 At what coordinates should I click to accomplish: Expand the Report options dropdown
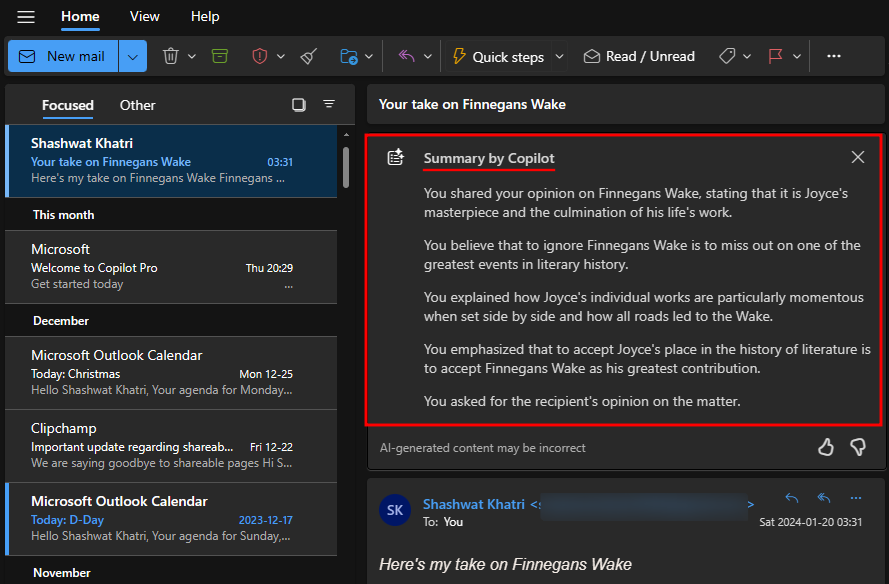[281, 56]
